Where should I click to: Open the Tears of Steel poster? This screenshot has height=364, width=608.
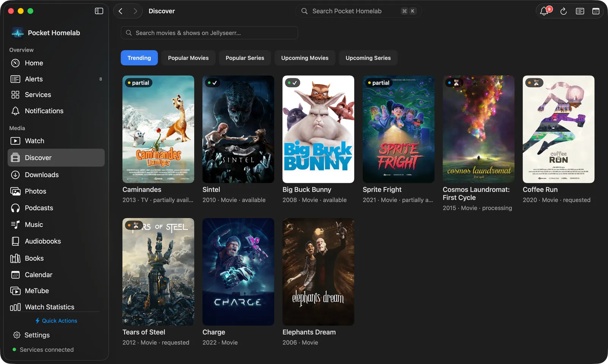pos(158,272)
